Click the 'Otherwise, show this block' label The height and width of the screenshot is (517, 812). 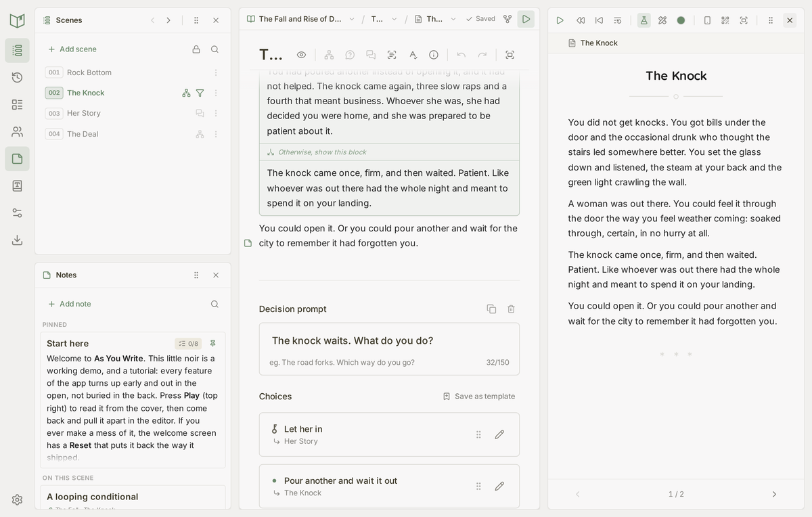(322, 152)
